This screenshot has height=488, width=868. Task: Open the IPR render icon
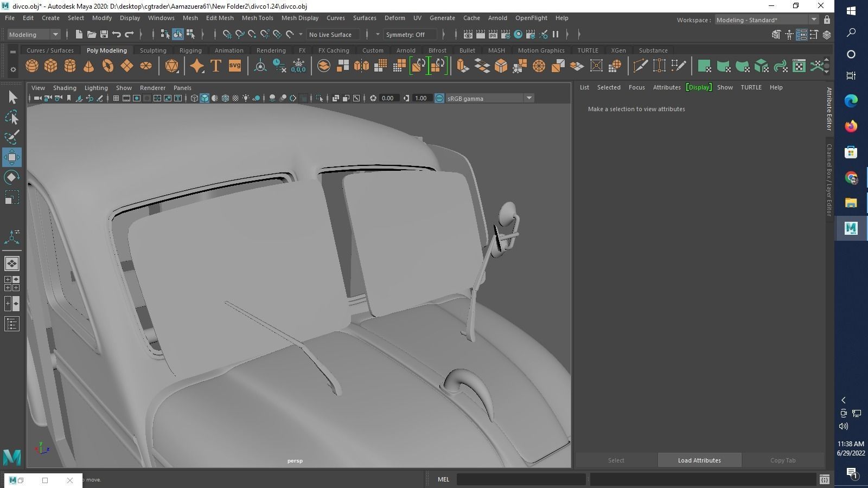pos(493,35)
